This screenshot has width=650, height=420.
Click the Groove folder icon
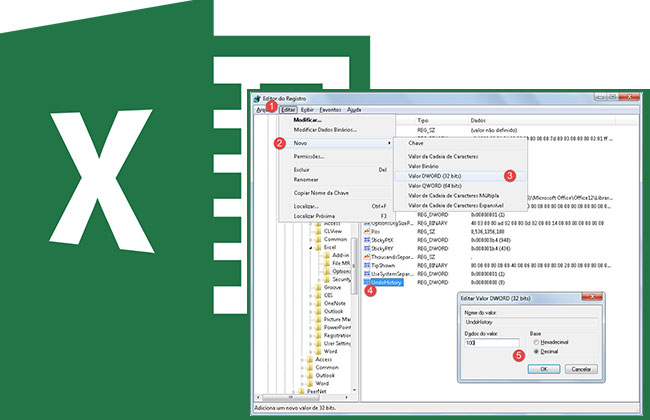pyautogui.click(x=318, y=287)
